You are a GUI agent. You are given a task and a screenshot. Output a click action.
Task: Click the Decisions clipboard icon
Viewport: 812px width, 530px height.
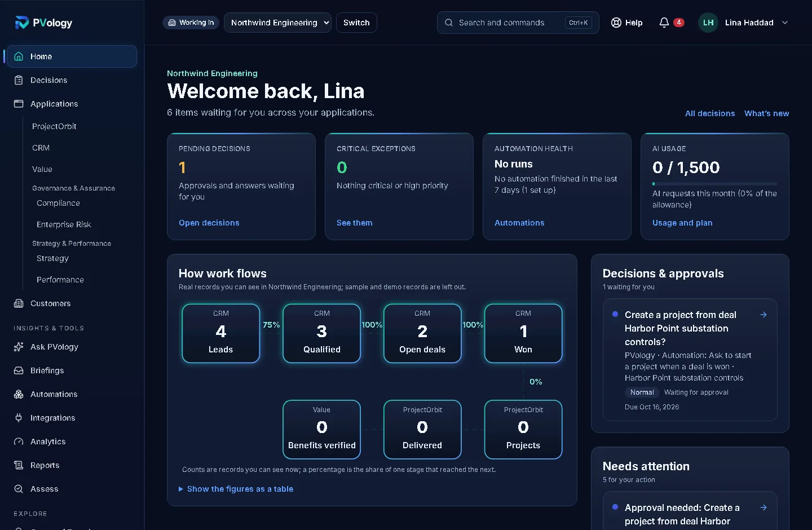click(x=19, y=80)
